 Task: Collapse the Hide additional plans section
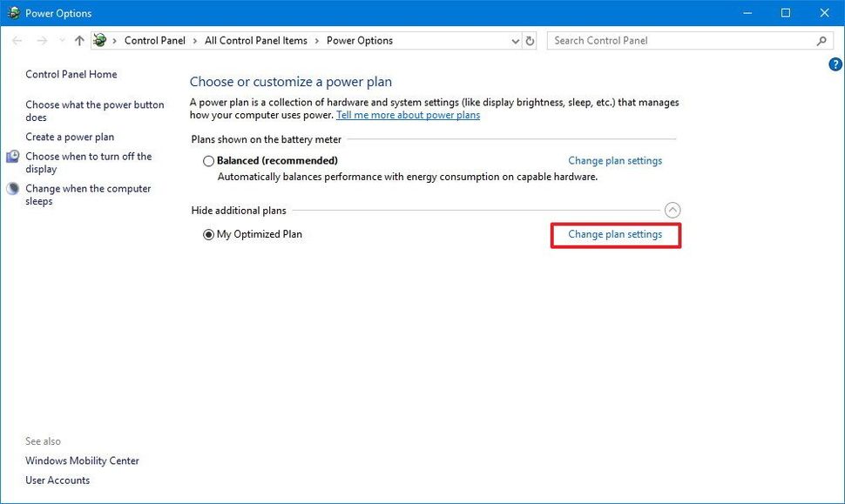(x=672, y=210)
